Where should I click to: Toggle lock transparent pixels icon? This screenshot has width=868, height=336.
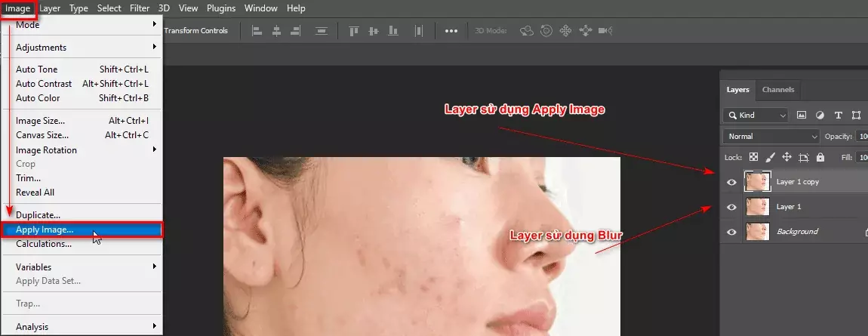click(x=753, y=157)
